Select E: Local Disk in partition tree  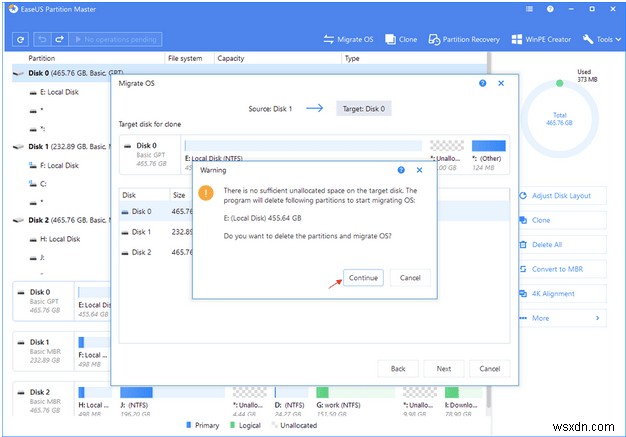tap(59, 92)
